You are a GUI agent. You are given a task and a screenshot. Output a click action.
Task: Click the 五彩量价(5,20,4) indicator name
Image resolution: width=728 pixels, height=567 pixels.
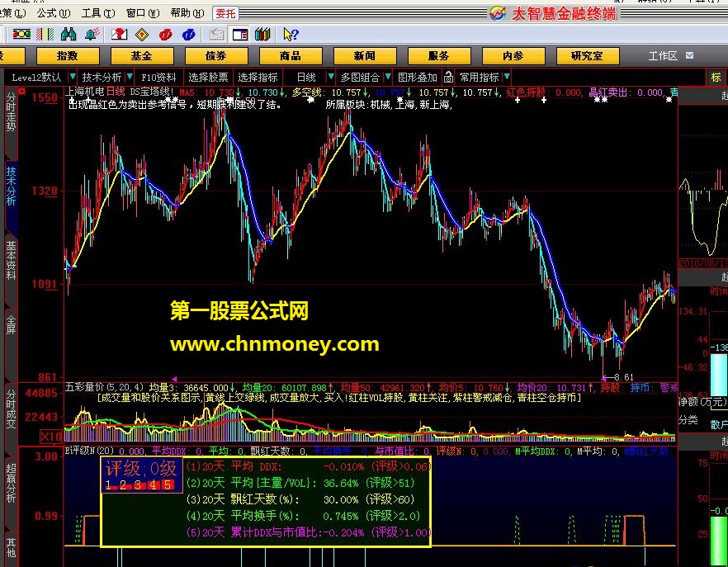(x=104, y=387)
